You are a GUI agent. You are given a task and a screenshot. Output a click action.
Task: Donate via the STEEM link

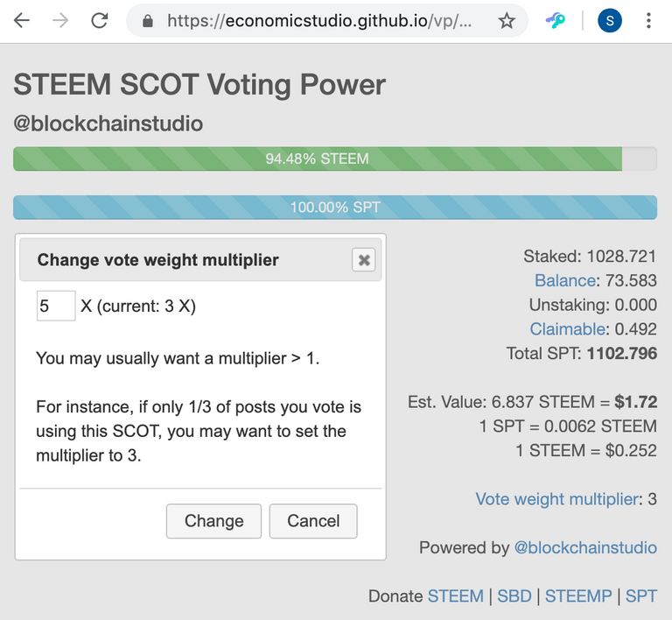click(x=456, y=596)
